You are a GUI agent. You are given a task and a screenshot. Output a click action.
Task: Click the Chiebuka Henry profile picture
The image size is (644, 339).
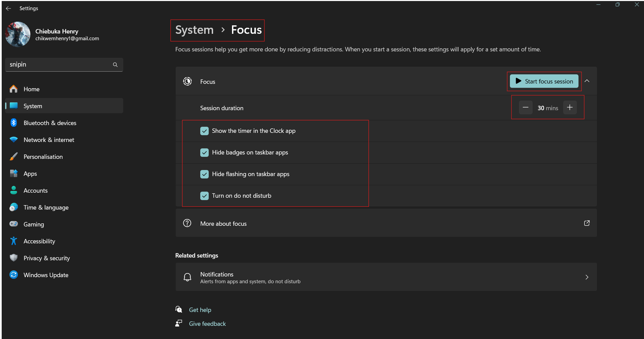17,34
